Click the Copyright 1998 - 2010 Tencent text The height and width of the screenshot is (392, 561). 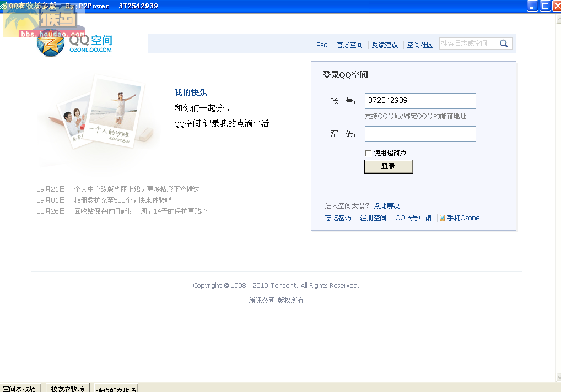pyautogui.click(x=276, y=286)
